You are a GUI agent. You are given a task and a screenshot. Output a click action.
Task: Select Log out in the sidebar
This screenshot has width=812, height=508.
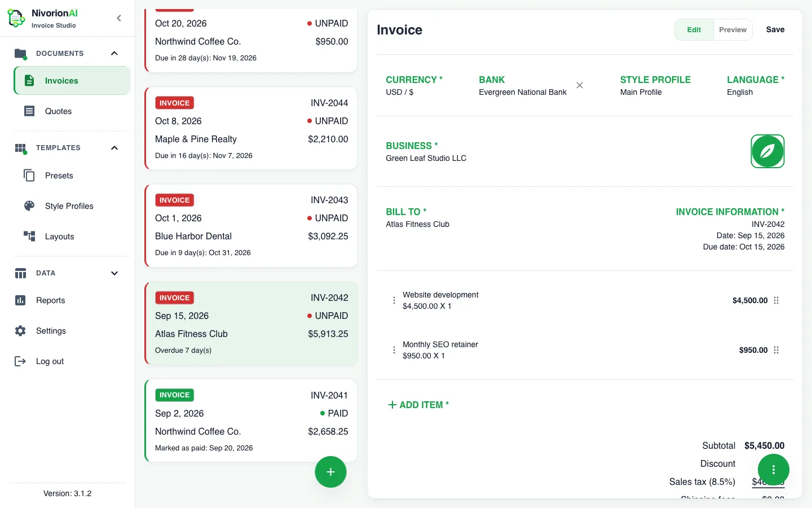(68, 361)
